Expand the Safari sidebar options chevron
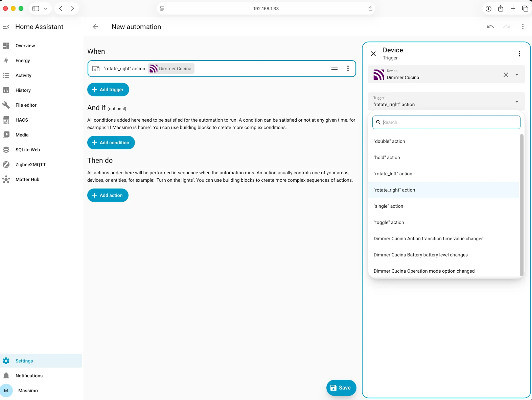This screenshot has height=400, width=532. (45, 8)
